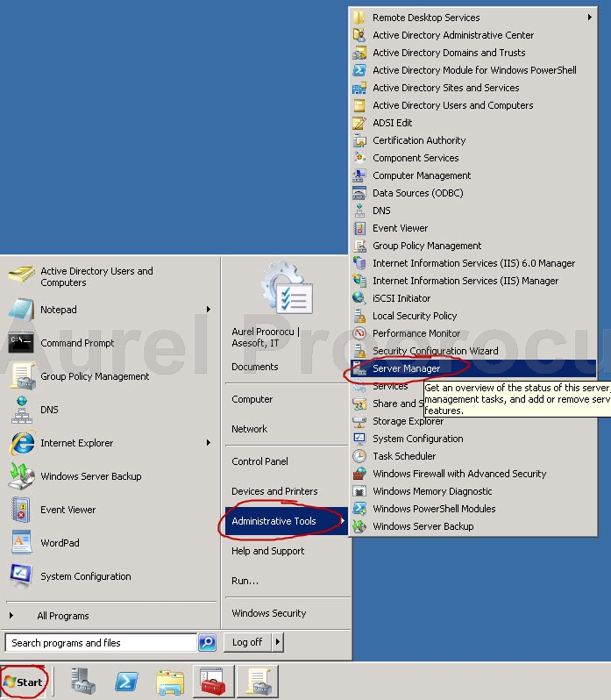
Task: Select Active Directory Users and Computers in Administrative Tools
Action: 473,105
